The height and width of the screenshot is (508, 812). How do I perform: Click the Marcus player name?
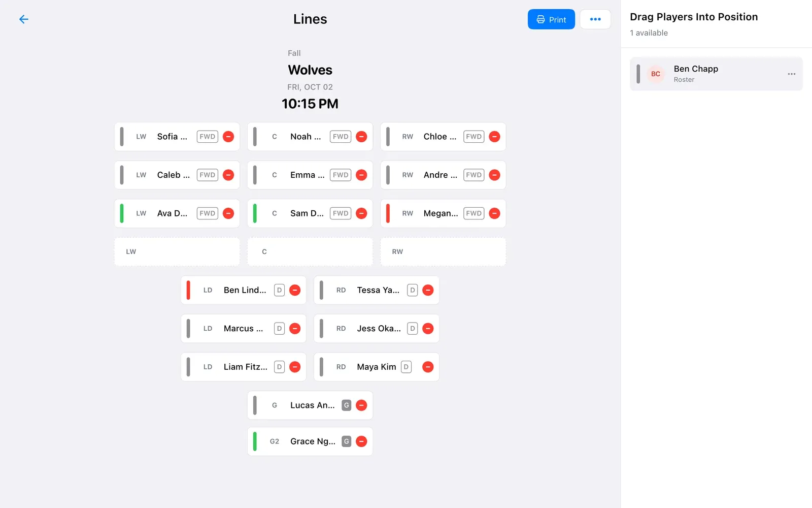[x=243, y=329]
